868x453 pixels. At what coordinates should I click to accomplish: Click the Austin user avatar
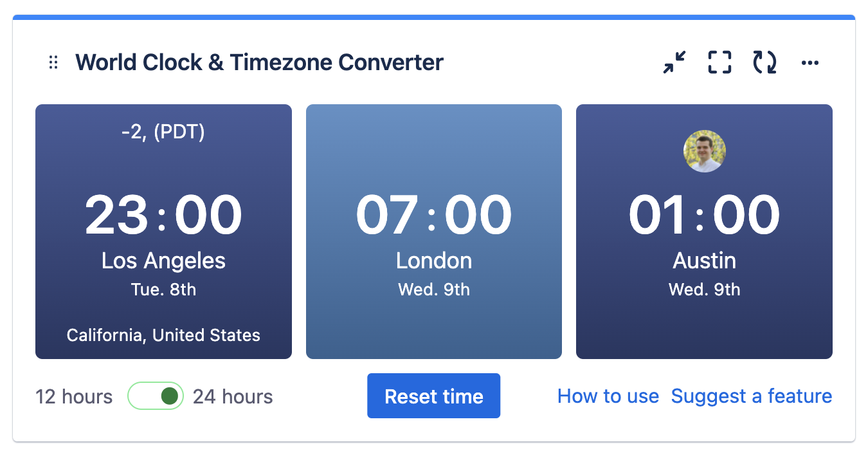tap(704, 151)
